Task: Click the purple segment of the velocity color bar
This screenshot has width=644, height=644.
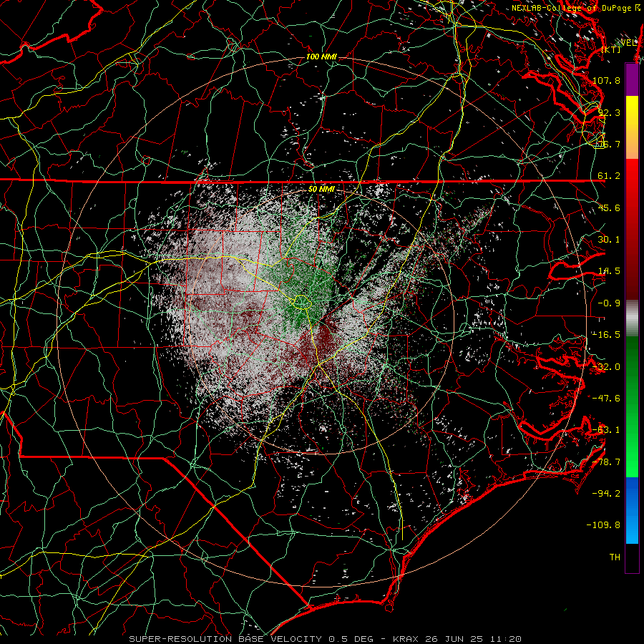Action: pos(632,79)
